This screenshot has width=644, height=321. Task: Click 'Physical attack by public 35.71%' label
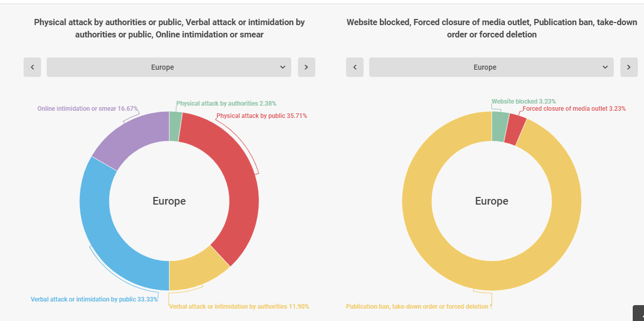click(x=261, y=116)
